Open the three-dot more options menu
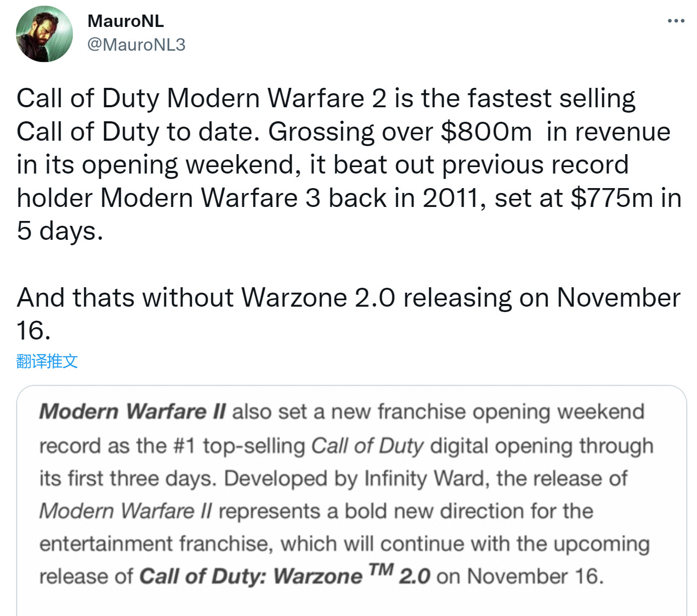 (x=675, y=21)
